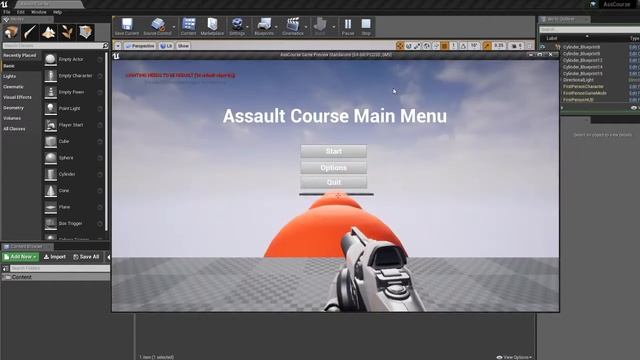Select the Geometry Editing mode icon

[86, 32]
